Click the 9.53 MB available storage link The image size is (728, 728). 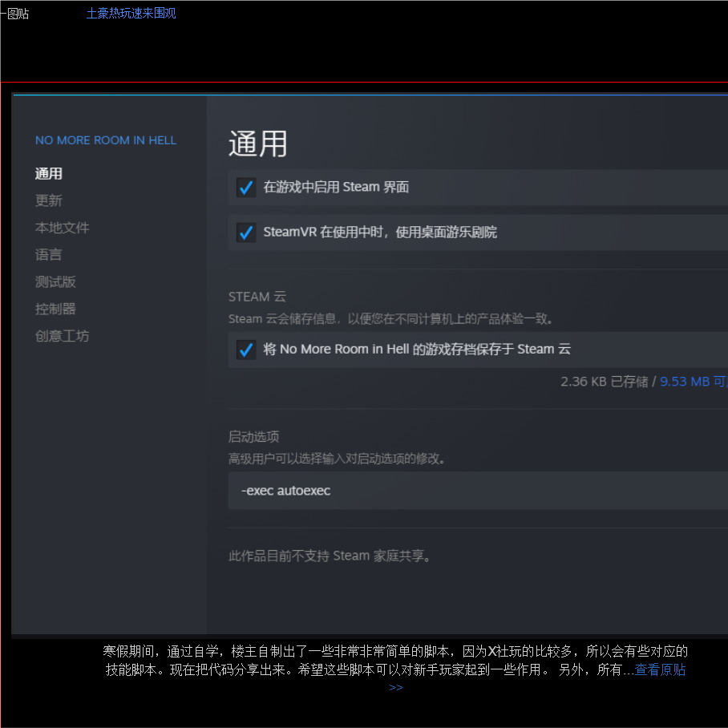pyautogui.click(x=694, y=382)
